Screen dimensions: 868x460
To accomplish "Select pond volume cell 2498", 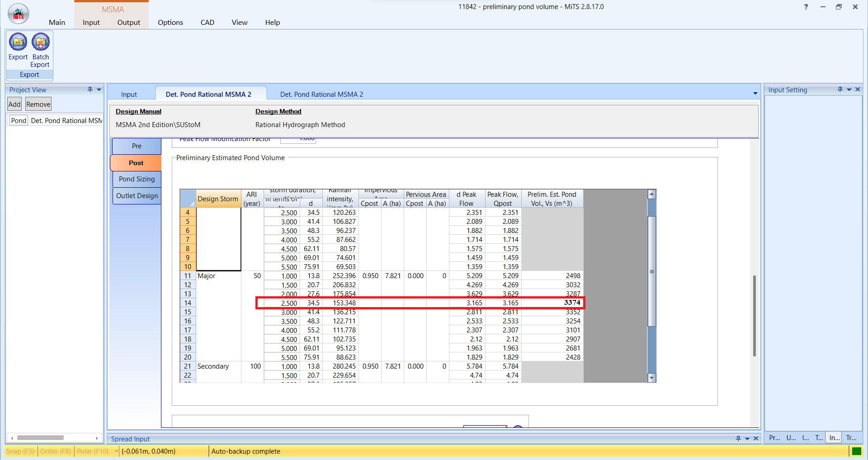I will point(552,276).
